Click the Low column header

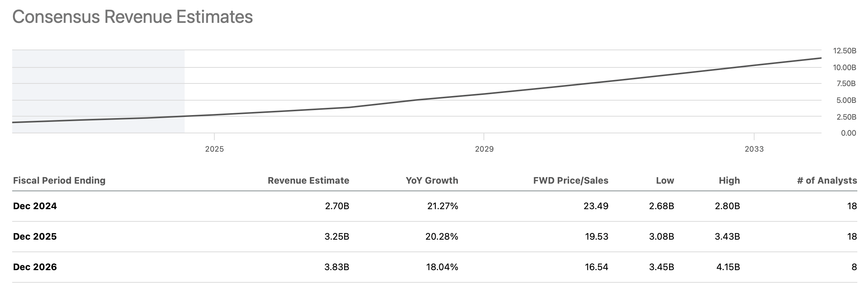[665, 180]
